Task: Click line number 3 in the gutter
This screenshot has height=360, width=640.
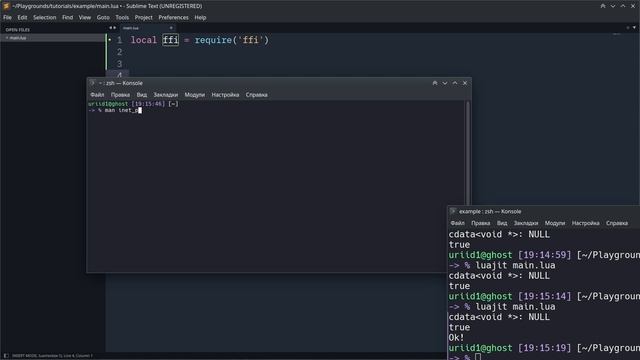Action: point(119,64)
